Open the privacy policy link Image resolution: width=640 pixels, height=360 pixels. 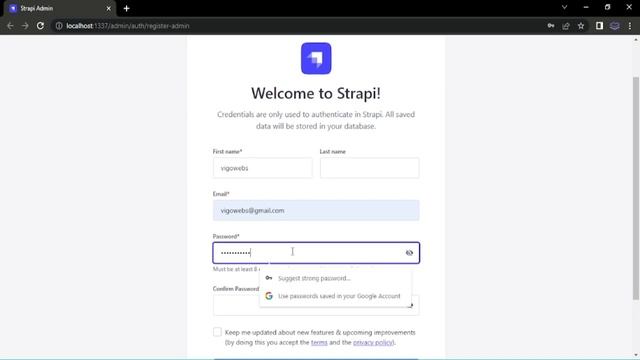click(373, 342)
